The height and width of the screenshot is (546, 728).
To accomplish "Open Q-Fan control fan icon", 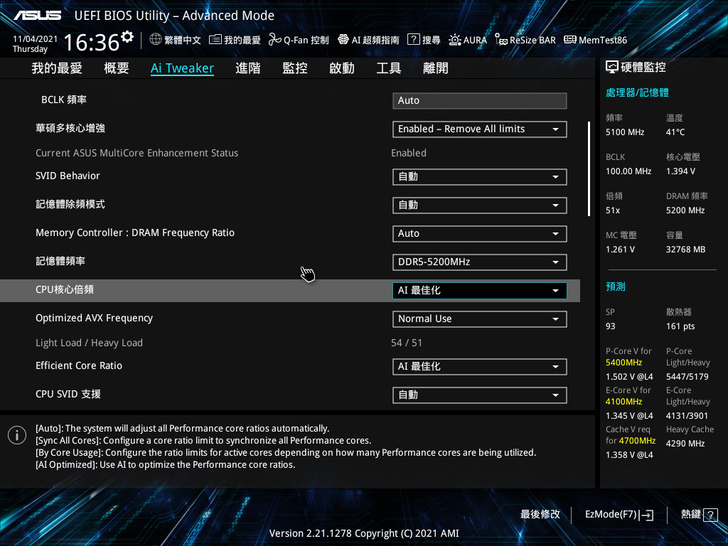I will 275,39.
